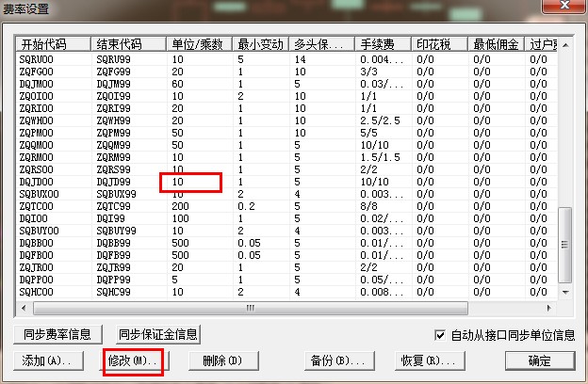Click the 同步保证金信息 button
This screenshot has height=384, width=588.
[x=158, y=334]
